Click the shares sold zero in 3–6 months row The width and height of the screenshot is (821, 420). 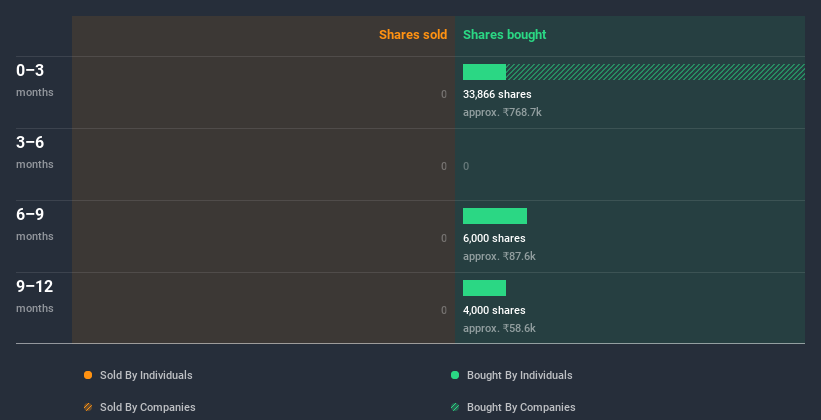tap(444, 167)
